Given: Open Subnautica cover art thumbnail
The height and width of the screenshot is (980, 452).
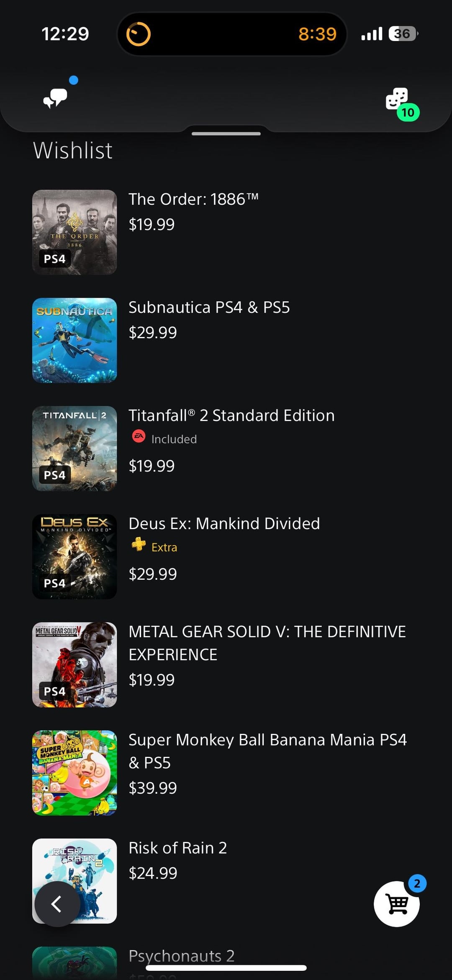Looking at the screenshot, I should [74, 340].
